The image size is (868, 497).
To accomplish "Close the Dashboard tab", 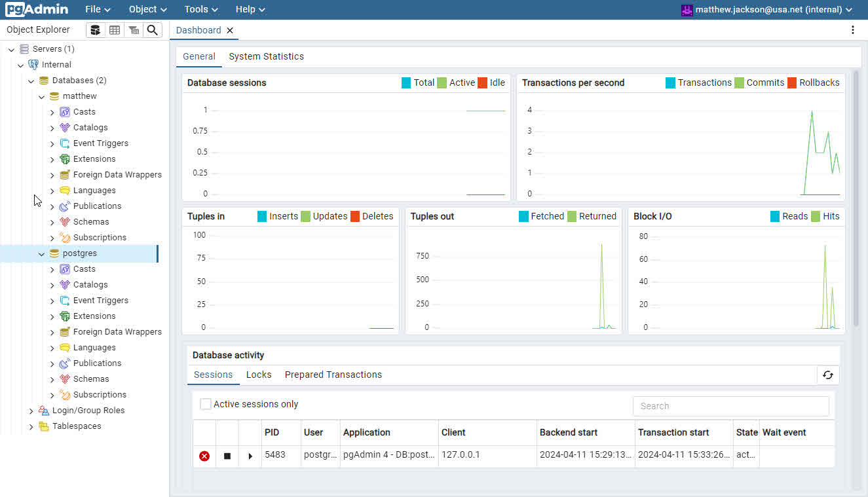I will tap(230, 30).
